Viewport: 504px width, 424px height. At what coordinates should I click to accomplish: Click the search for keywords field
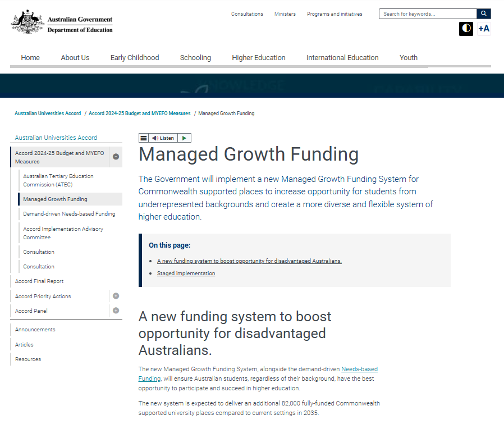[x=428, y=14]
